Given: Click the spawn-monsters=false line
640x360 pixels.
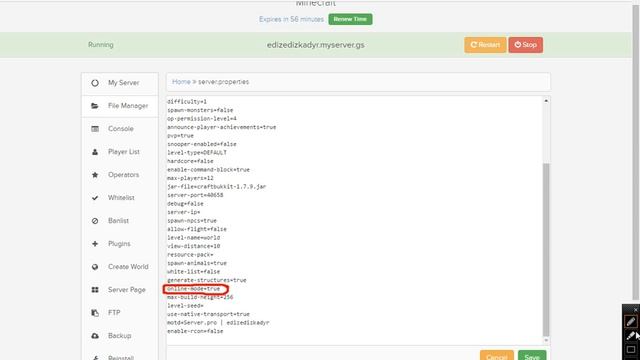Looking at the screenshot, I should tap(200, 110).
